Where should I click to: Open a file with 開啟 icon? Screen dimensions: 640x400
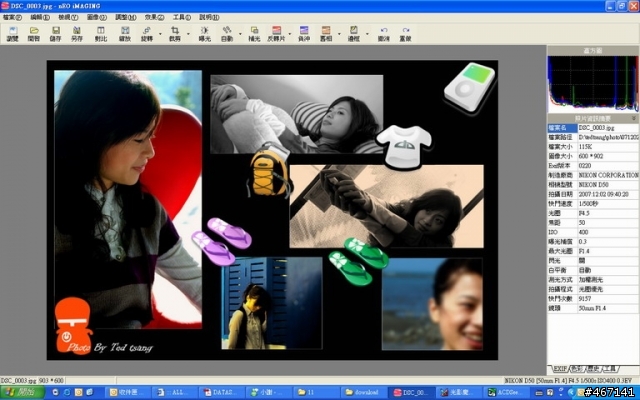[34, 34]
